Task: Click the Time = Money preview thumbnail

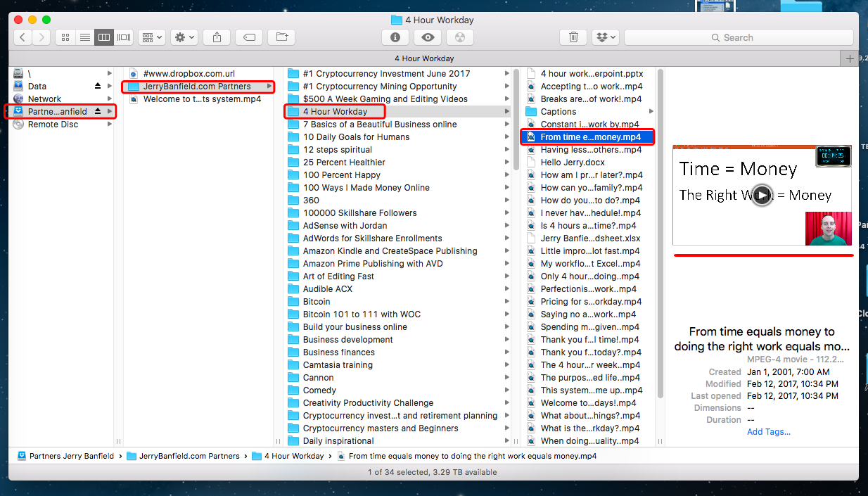Action: [762, 195]
